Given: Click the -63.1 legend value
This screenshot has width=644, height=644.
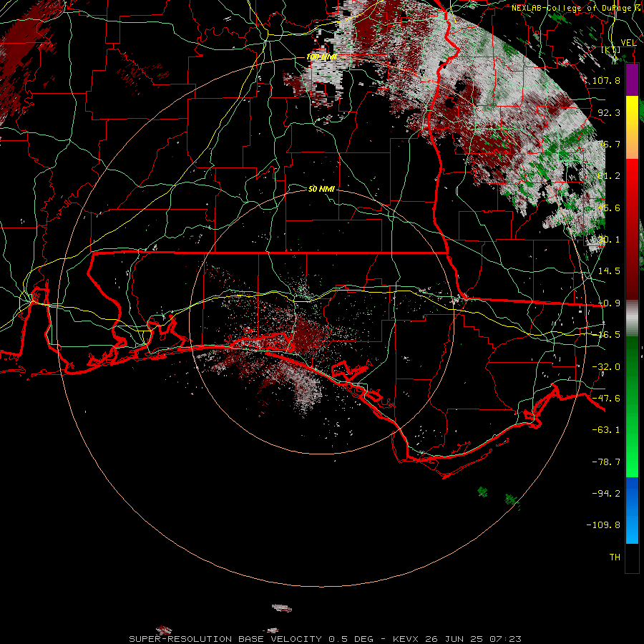Looking at the screenshot, I should click(x=606, y=430).
